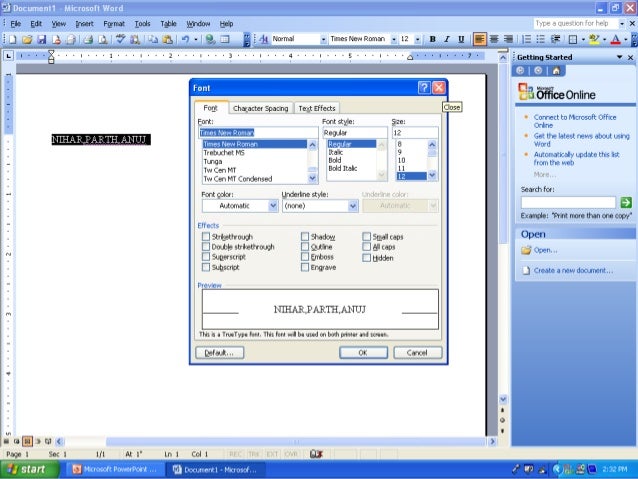Open the toolbar Font Color dropdown arrow
Viewport: 638px width, 479px height.
click(x=625, y=39)
